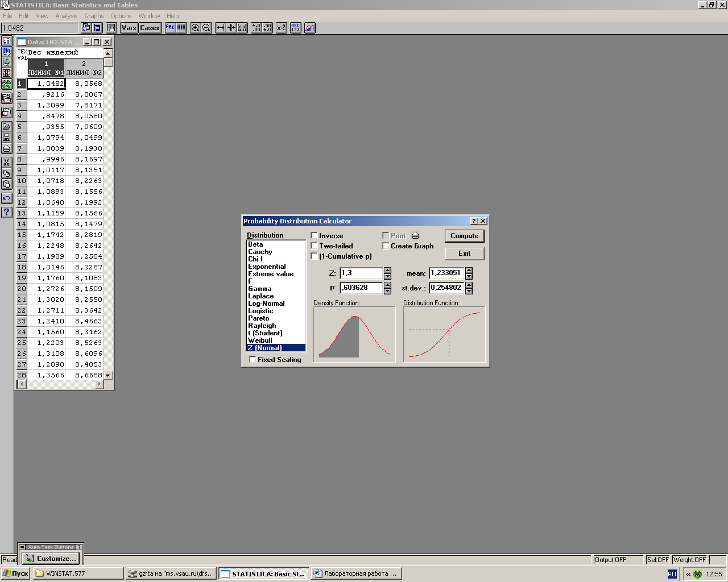The width and height of the screenshot is (728, 582).
Task: Click the add decimal place icon
Action: click(256, 27)
